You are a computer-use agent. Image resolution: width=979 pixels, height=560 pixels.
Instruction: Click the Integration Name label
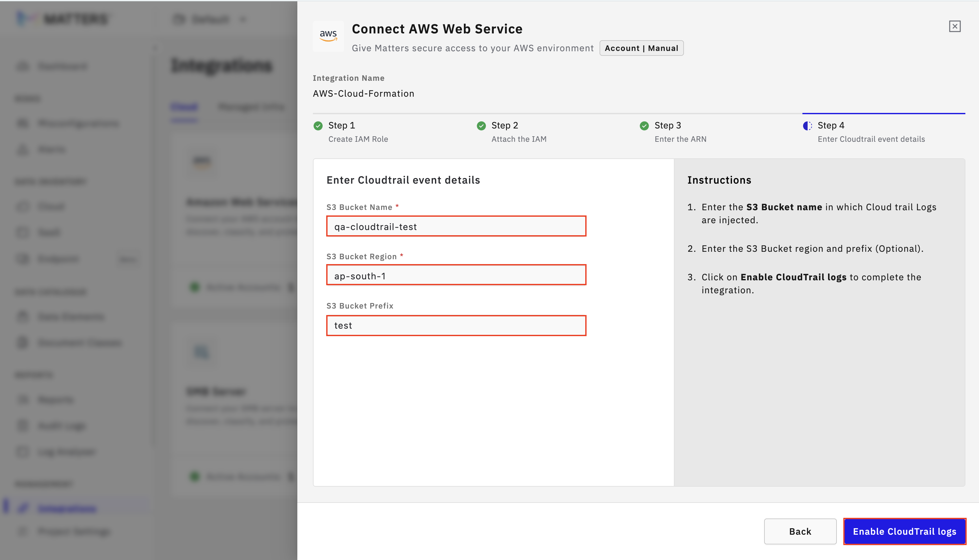(349, 78)
